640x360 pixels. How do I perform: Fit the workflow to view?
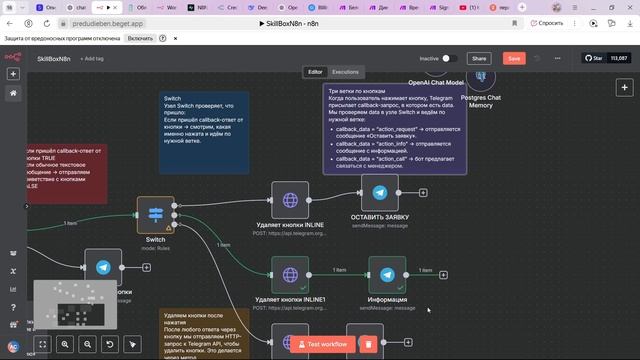(43, 344)
